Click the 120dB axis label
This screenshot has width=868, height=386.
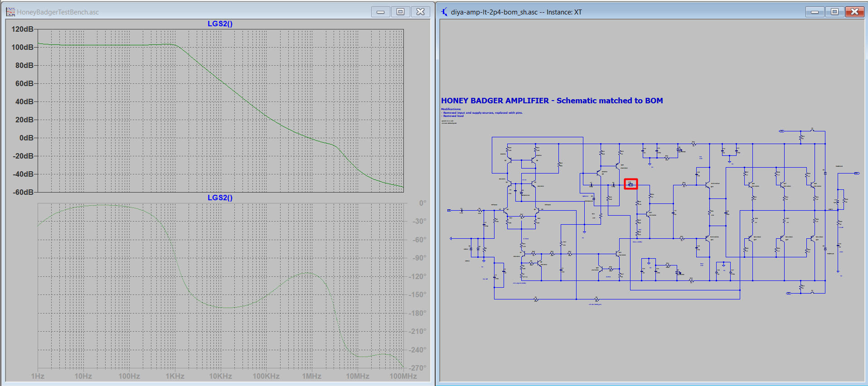22,29
